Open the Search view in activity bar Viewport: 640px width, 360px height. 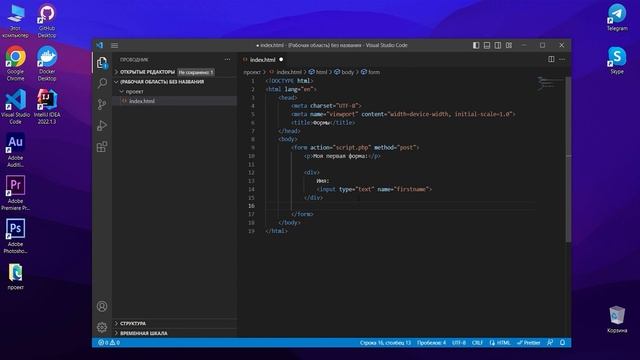click(102, 83)
